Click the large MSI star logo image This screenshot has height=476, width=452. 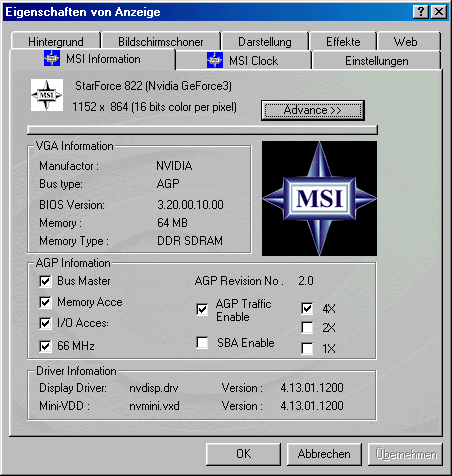(319, 198)
